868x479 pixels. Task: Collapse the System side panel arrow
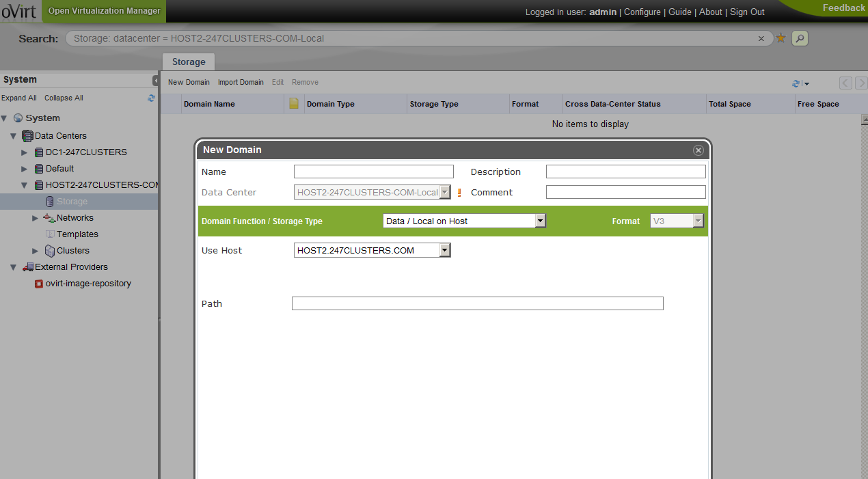click(x=155, y=81)
